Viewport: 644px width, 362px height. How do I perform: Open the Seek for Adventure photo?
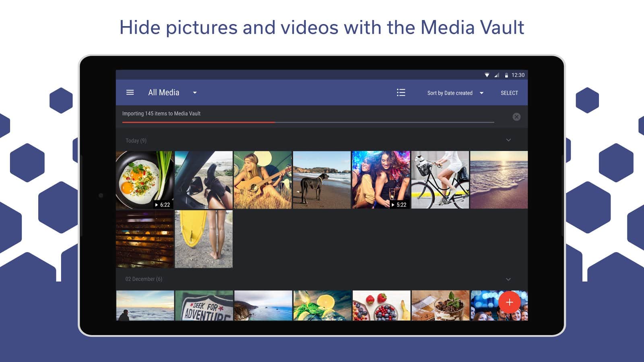(204, 306)
